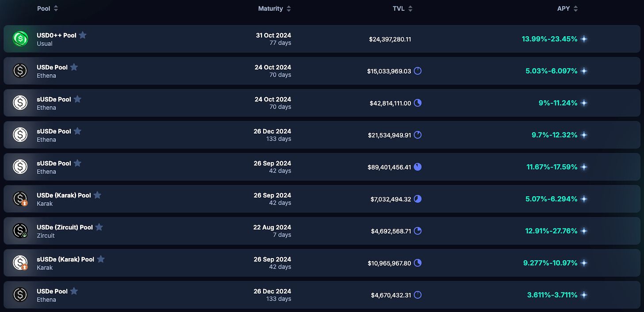This screenshot has height=312, width=644.
Task: Toggle the favorite star on sUSDe (Karak) Pool
Action: pyautogui.click(x=101, y=259)
